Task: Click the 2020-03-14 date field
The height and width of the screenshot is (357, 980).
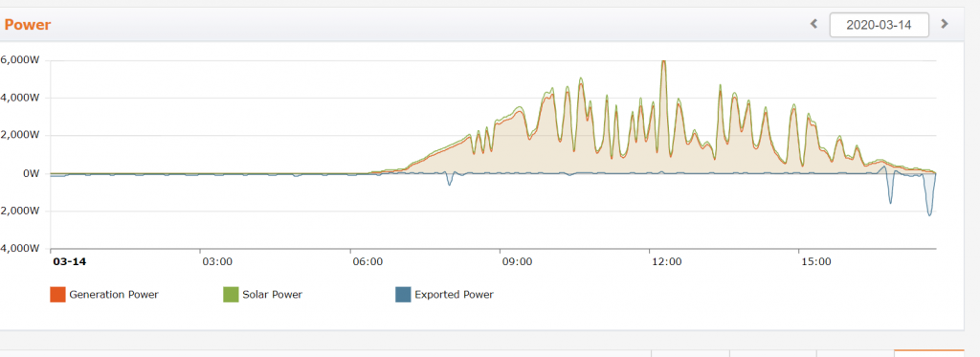Action: click(879, 25)
